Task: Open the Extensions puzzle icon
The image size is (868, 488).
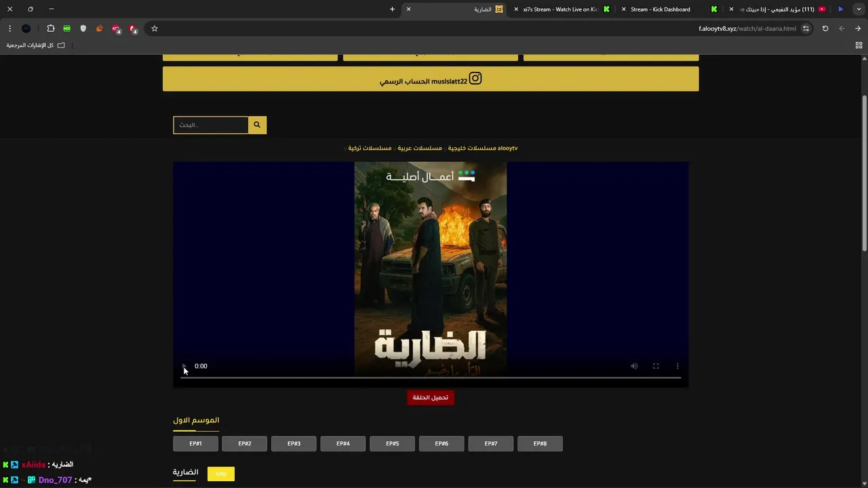Action: (50, 28)
